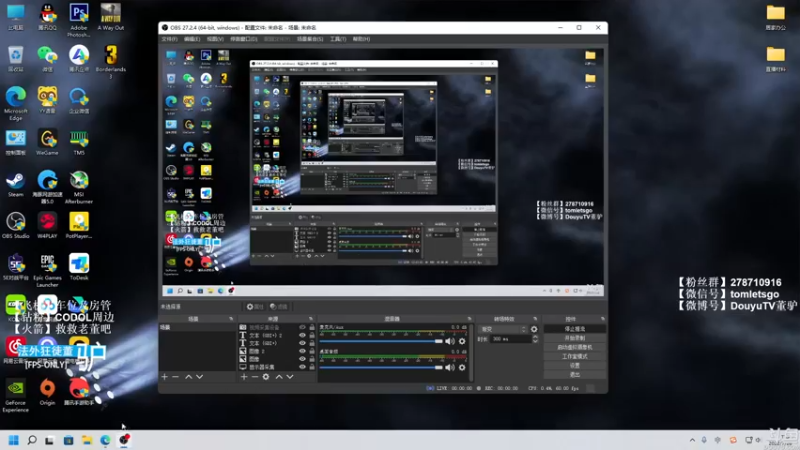The width and height of the screenshot is (800, 450).
Task: Add a new source with plus icon
Action: coord(244,377)
